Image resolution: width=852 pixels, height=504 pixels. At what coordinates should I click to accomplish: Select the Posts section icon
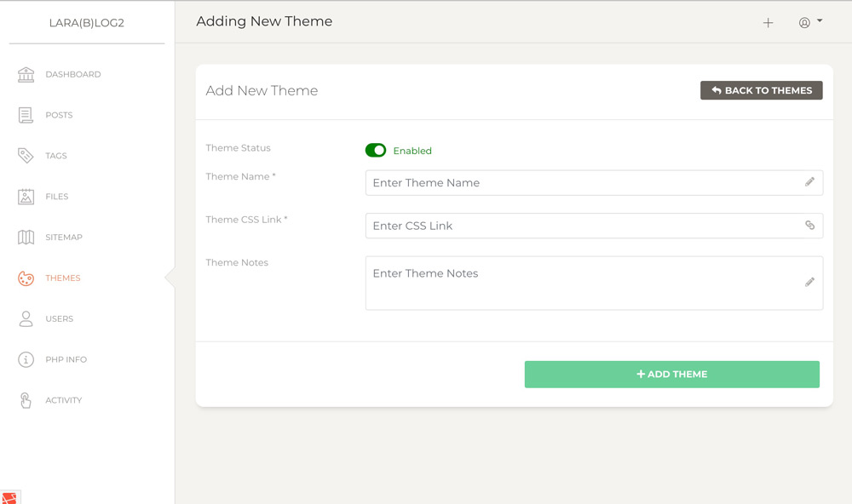26,115
